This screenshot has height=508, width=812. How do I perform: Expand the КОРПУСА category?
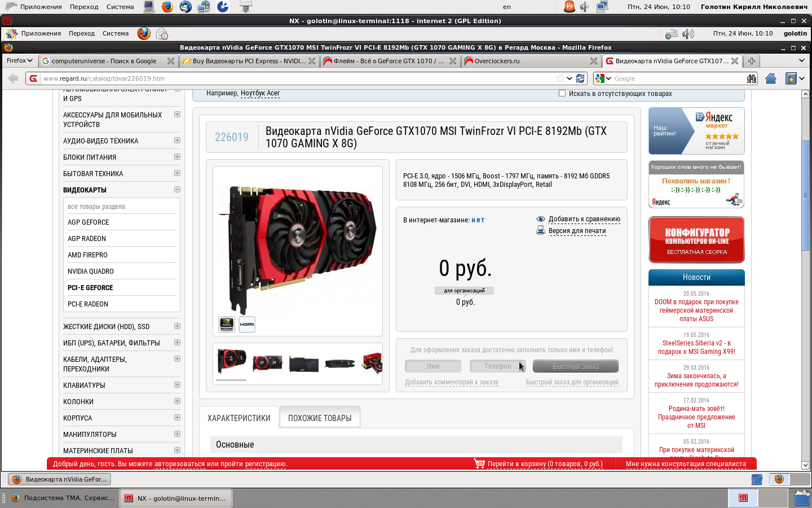pyautogui.click(x=177, y=418)
